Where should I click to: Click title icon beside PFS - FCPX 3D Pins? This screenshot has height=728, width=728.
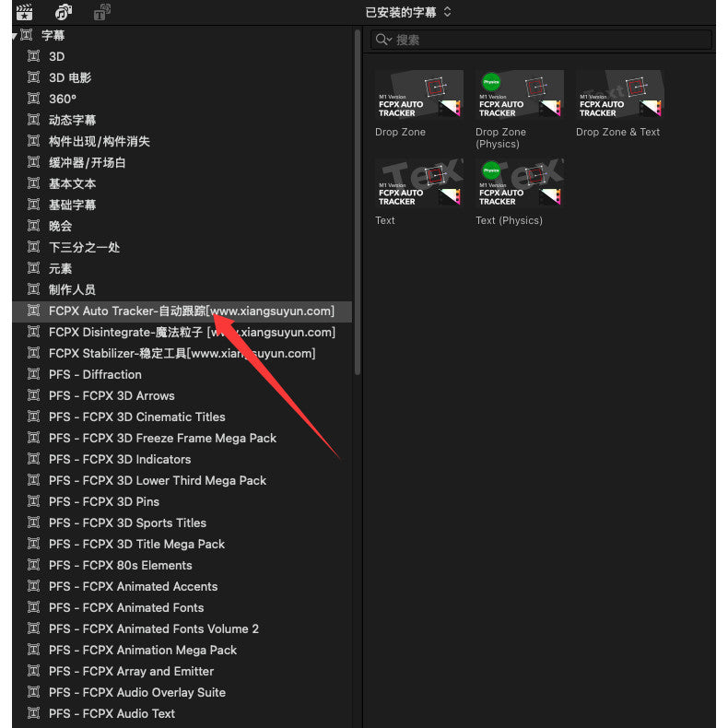tap(33, 501)
